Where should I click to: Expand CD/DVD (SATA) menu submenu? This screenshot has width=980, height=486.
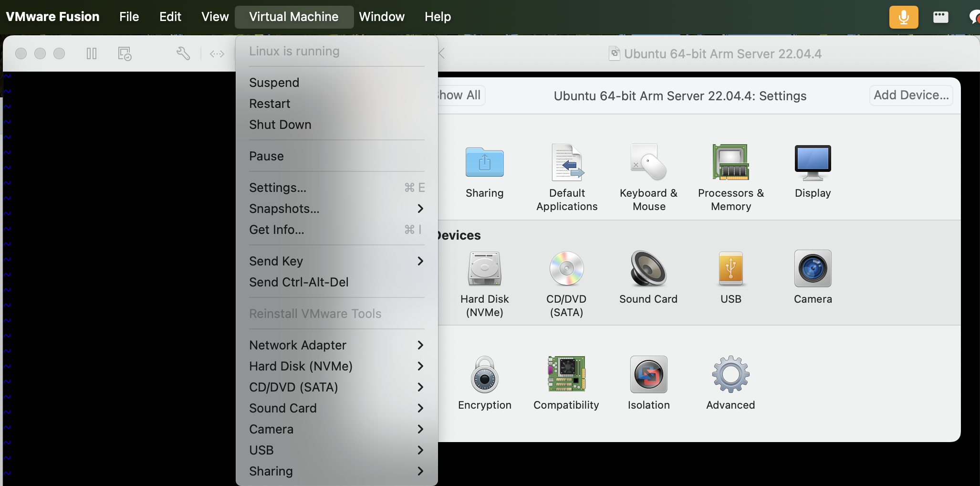[336, 387]
